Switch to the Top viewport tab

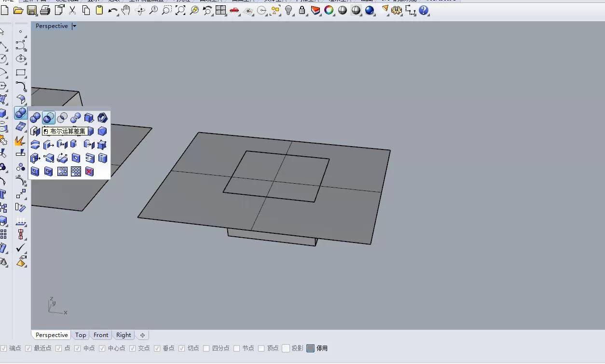(x=80, y=335)
